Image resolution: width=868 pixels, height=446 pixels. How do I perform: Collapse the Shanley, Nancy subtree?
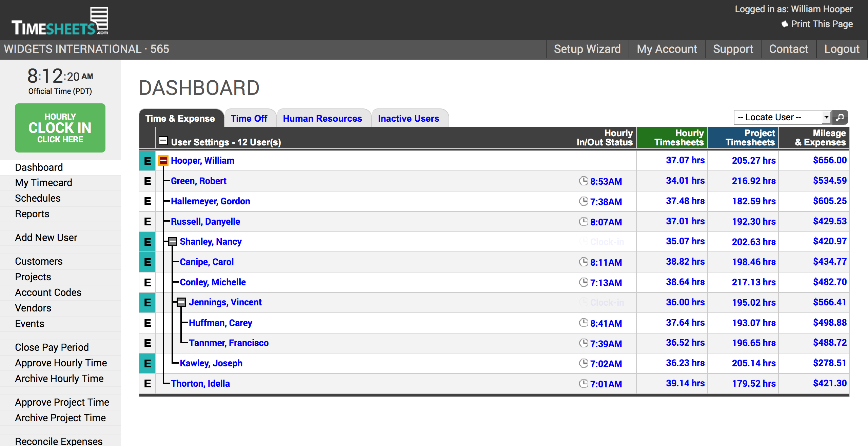click(x=173, y=242)
